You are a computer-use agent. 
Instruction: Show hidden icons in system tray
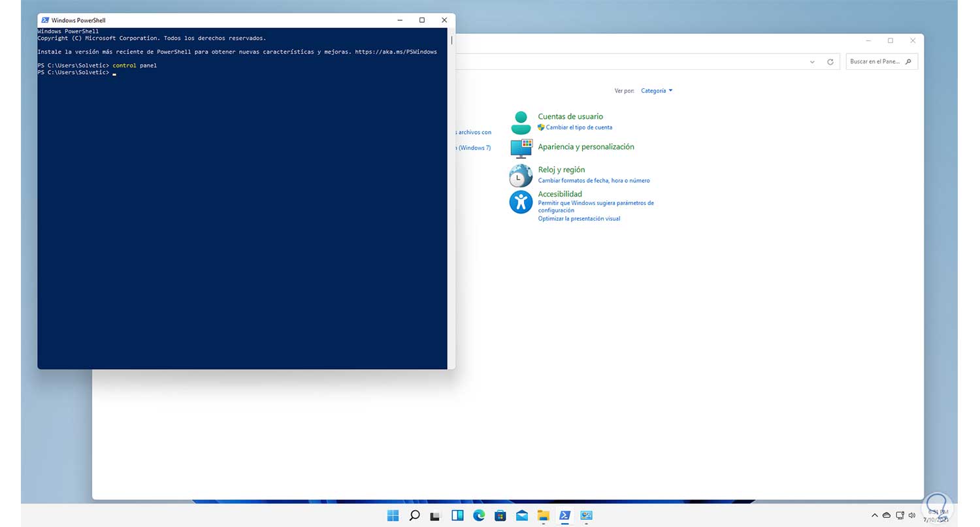tap(875, 515)
